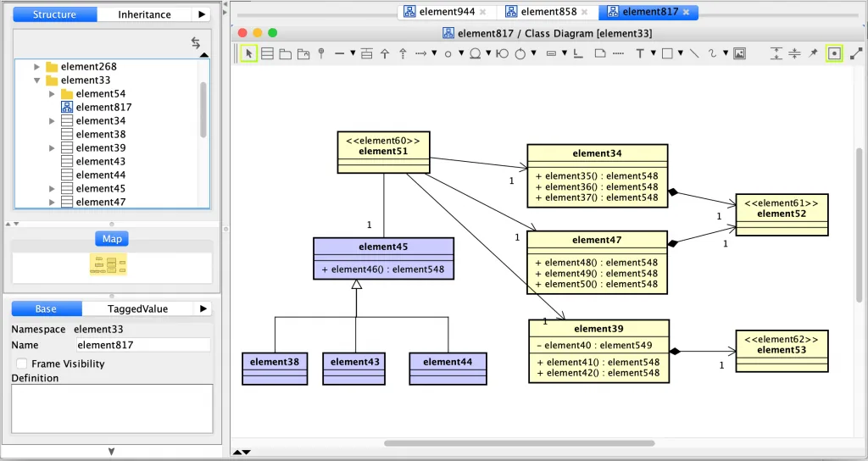Select the dotted Dependency arrow tool
This screenshot has width=868, height=461.
pos(420,53)
